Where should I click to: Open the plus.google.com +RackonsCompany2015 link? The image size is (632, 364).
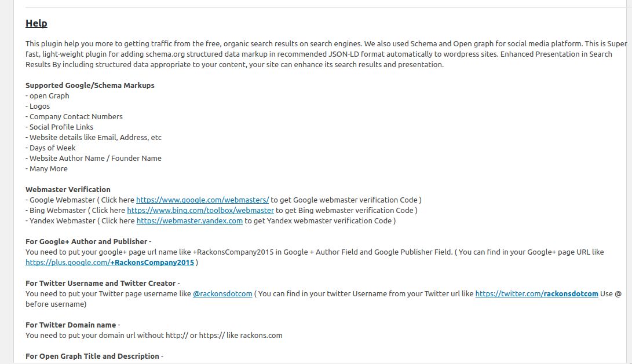pyautogui.click(x=109, y=263)
